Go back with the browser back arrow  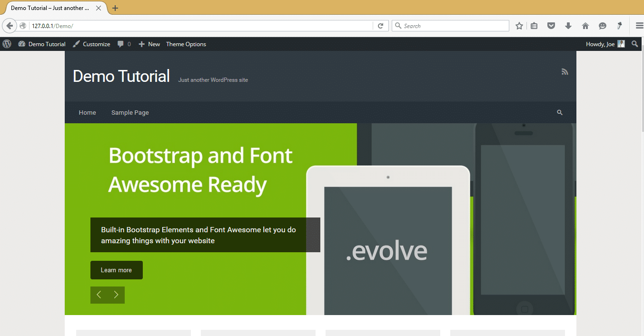9,26
